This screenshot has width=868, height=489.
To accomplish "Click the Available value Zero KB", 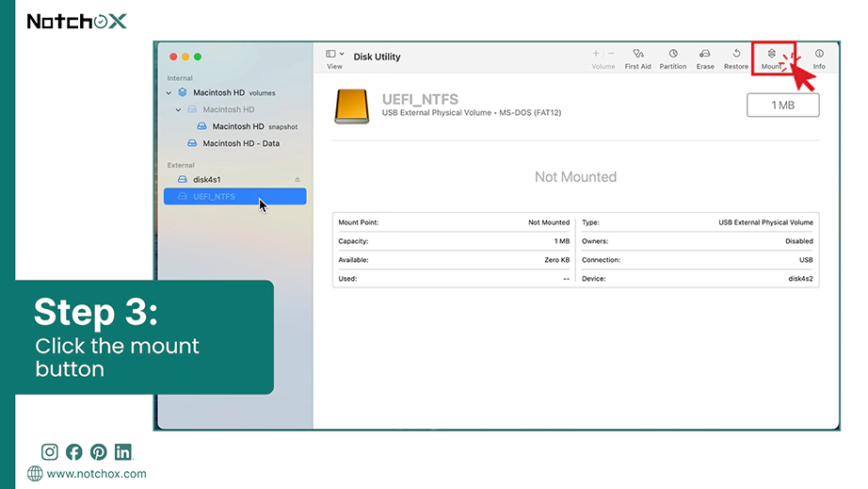I will tap(557, 260).
